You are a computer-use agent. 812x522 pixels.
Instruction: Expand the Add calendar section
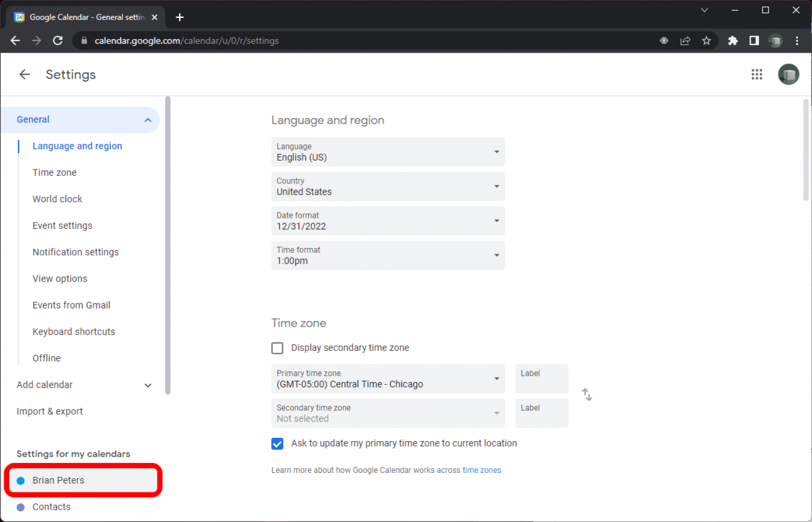point(148,385)
